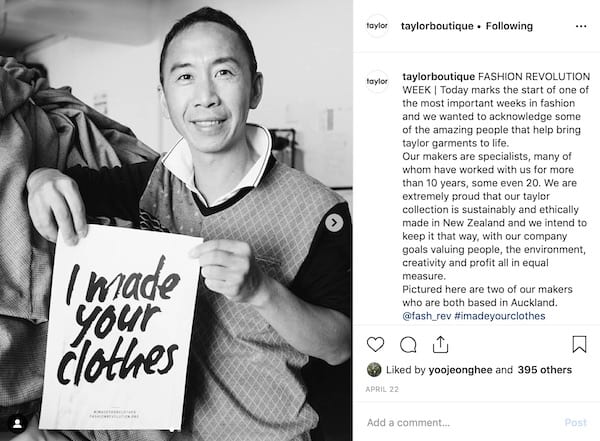600x441 pixels.
Task: Open taylorboutique username in header
Action: click(437, 26)
